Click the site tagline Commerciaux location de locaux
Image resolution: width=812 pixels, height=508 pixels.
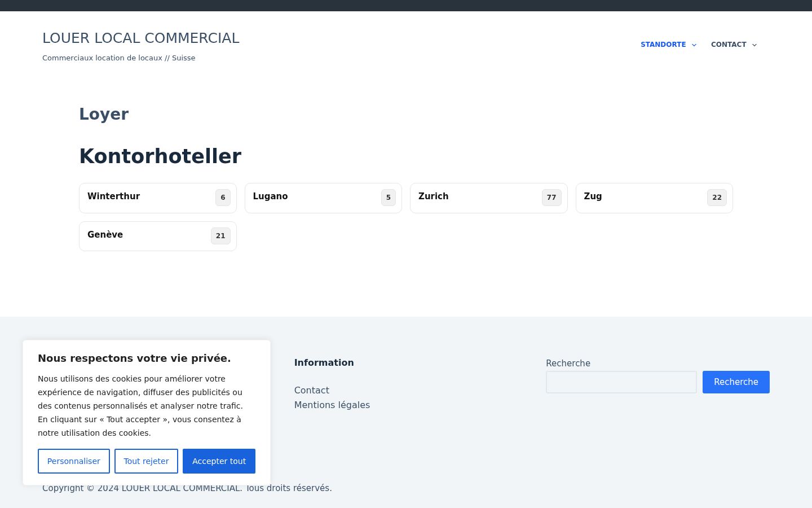pyautogui.click(x=119, y=58)
